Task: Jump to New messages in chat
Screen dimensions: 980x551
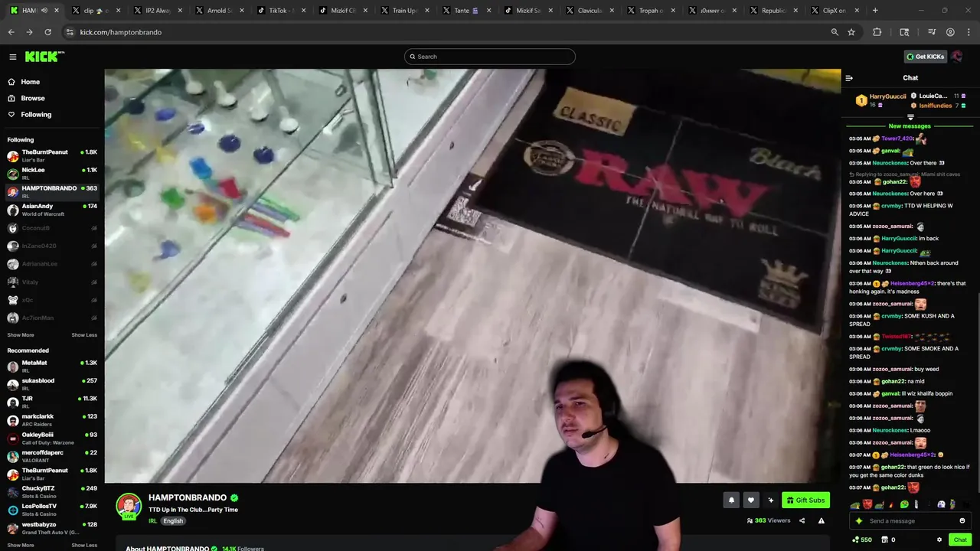Action: click(910, 126)
